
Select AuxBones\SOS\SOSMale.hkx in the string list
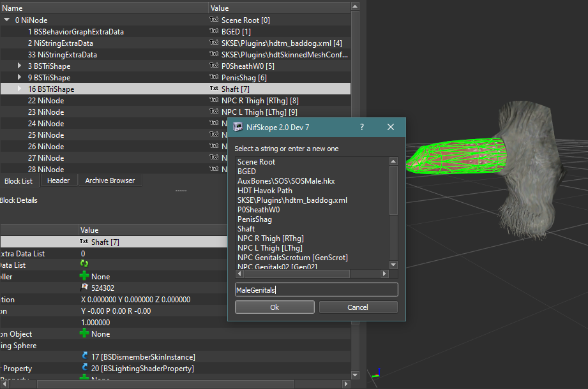pyautogui.click(x=286, y=181)
